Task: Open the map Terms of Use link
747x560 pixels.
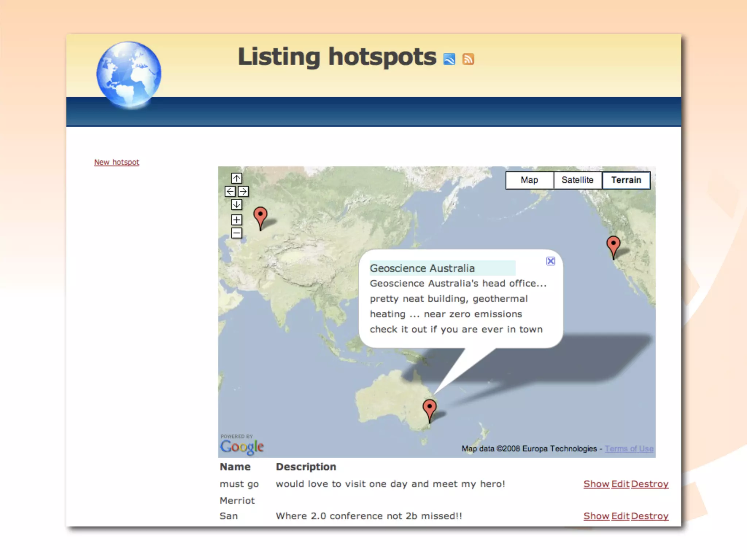Action: pyautogui.click(x=629, y=449)
